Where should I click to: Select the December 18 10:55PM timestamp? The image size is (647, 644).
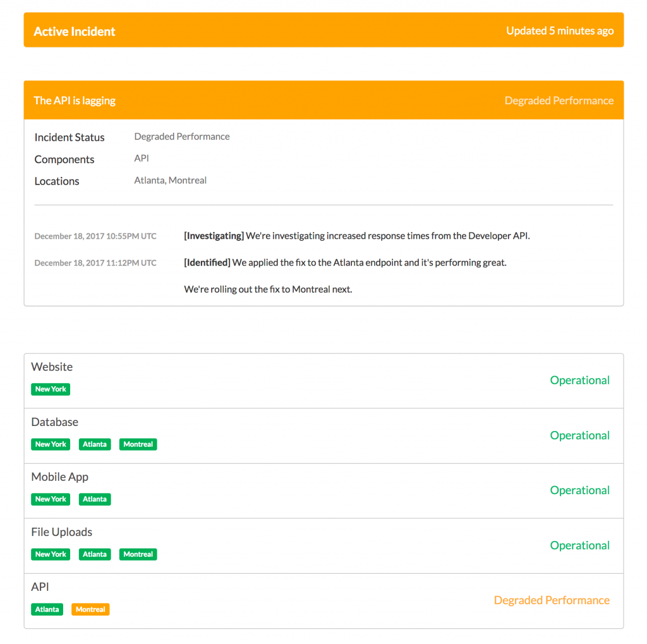point(95,236)
